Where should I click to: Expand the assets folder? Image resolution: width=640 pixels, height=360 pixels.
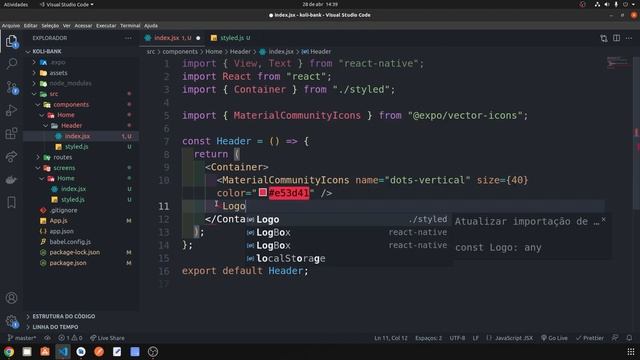click(x=34, y=73)
